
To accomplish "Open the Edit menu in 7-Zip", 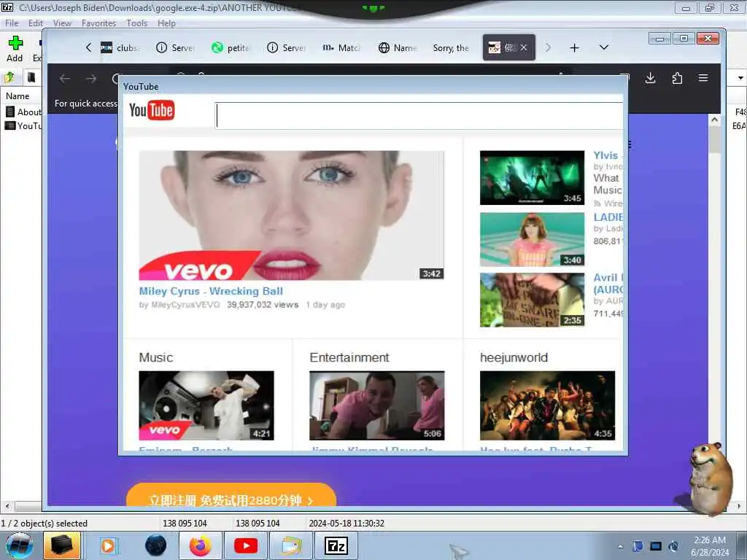I will [x=35, y=23].
